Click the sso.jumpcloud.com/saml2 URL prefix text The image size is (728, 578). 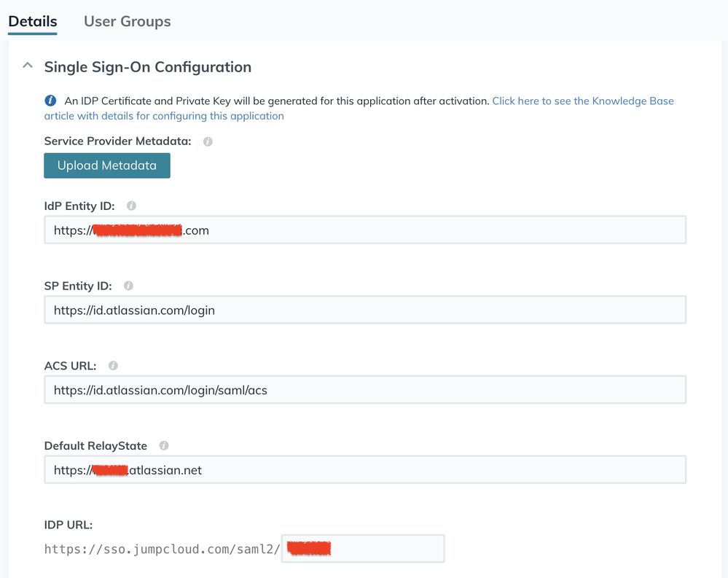(162, 549)
